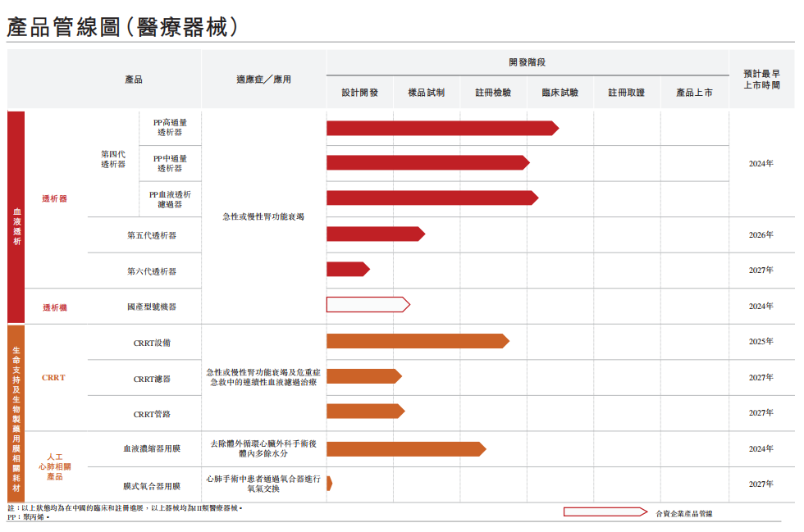Click the 急性或慢性腎功能衰竭 indication text
Viewport: 804px width, 532px height.
tap(263, 216)
